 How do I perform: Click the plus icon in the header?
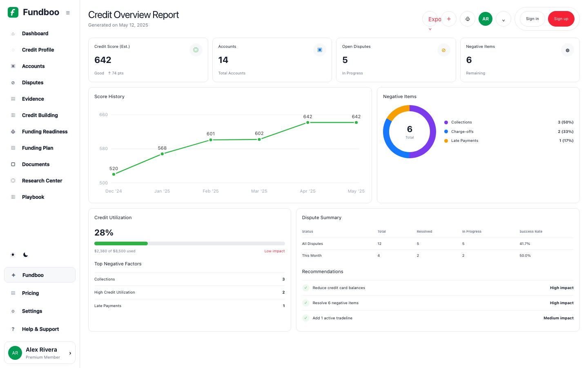point(449,19)
